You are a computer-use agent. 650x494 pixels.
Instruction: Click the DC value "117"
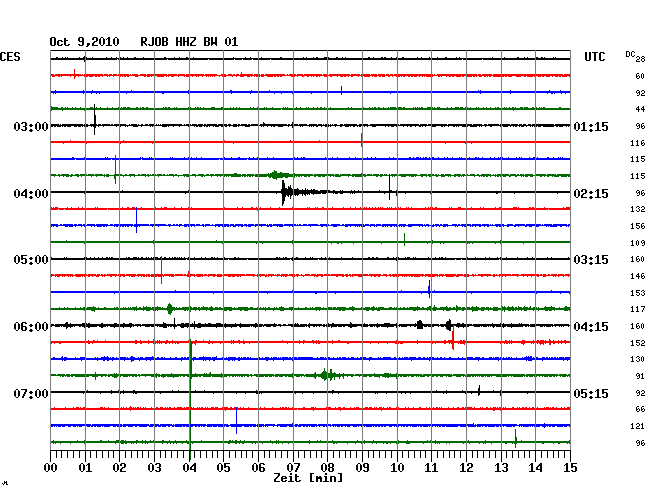pyautogui.click(x=638, y=309)
